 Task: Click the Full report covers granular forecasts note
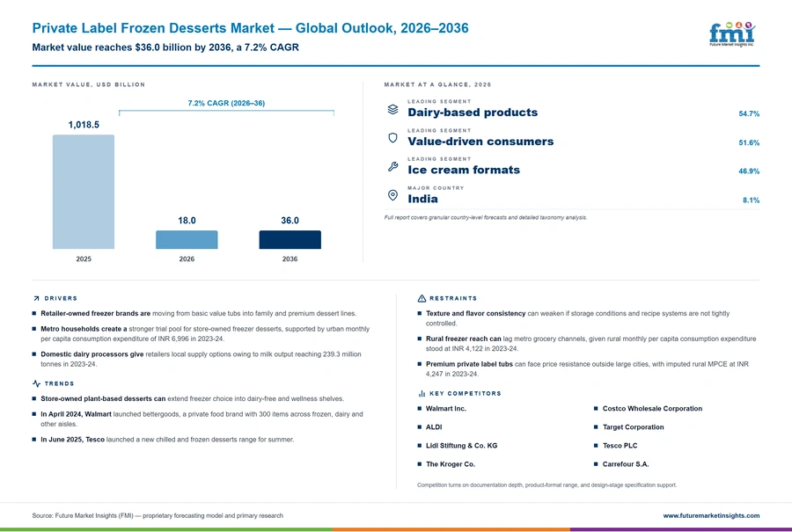tap(486, 217)
